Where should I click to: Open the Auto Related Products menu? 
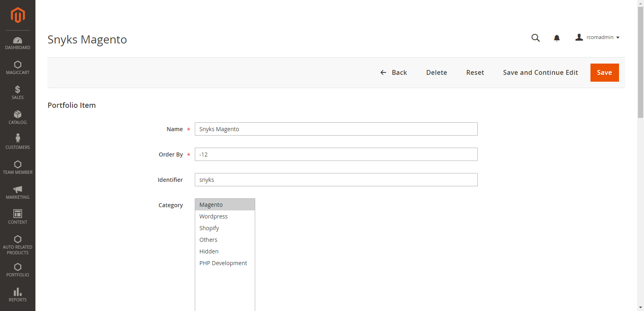point(18,245)
